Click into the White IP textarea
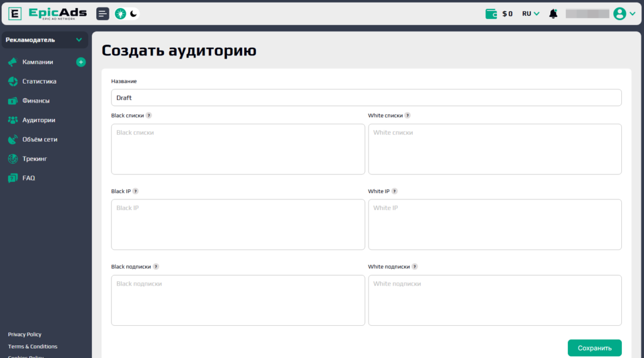Viewport: 644px width, 358px height. pos(495,225)
